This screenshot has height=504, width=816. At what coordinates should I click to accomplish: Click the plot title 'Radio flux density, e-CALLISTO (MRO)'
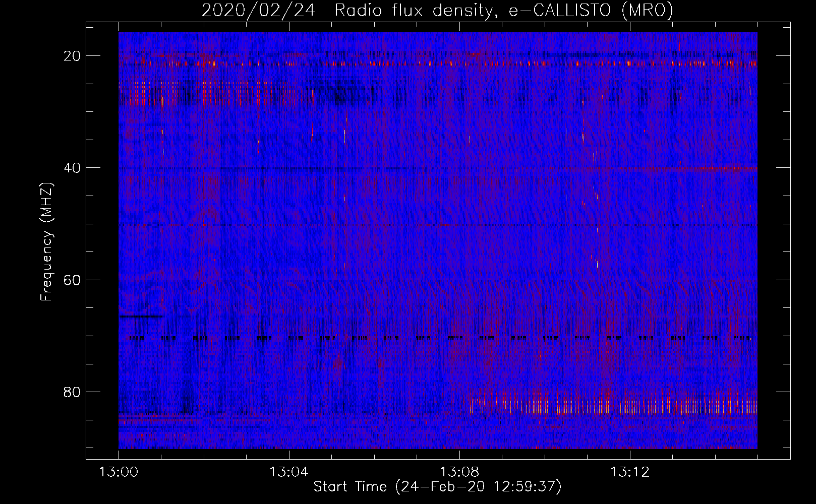504,10
